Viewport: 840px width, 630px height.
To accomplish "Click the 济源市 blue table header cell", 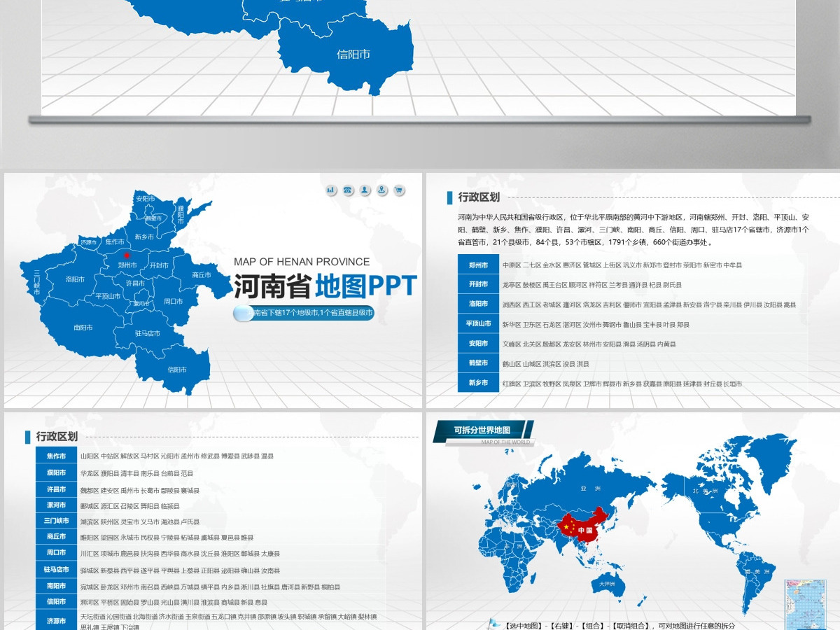I will point(56,620).
